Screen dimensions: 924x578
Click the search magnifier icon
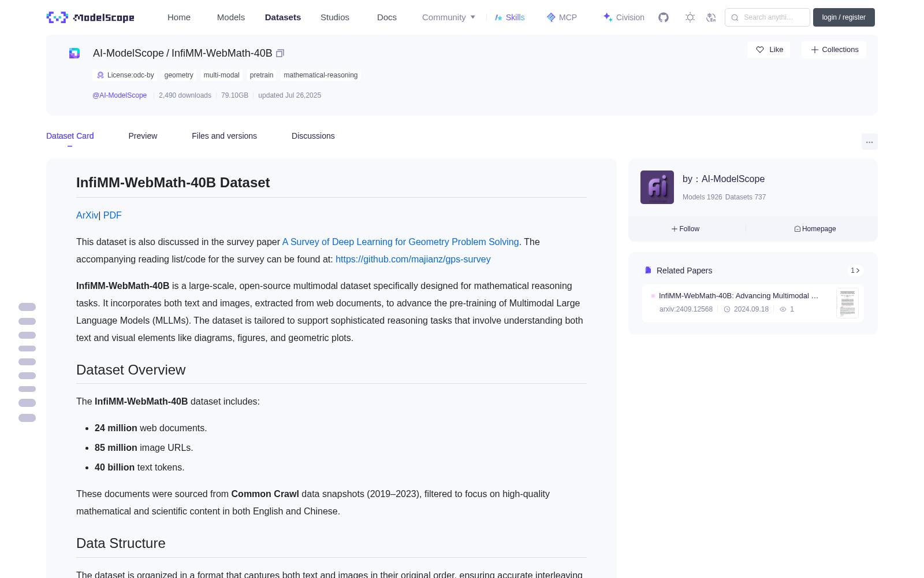(x=735, y=17)
